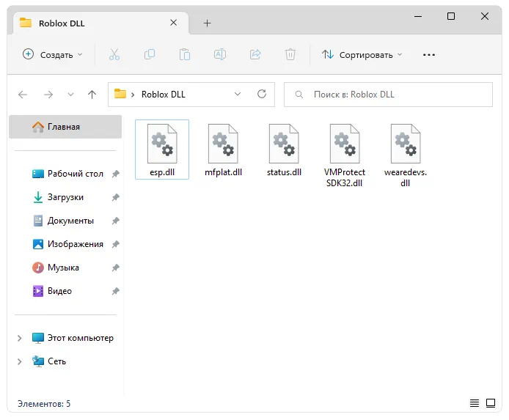The width and height of the screenshot is (509, 420).
Task: Select the status.dll file icon
Action: point(284,144)
